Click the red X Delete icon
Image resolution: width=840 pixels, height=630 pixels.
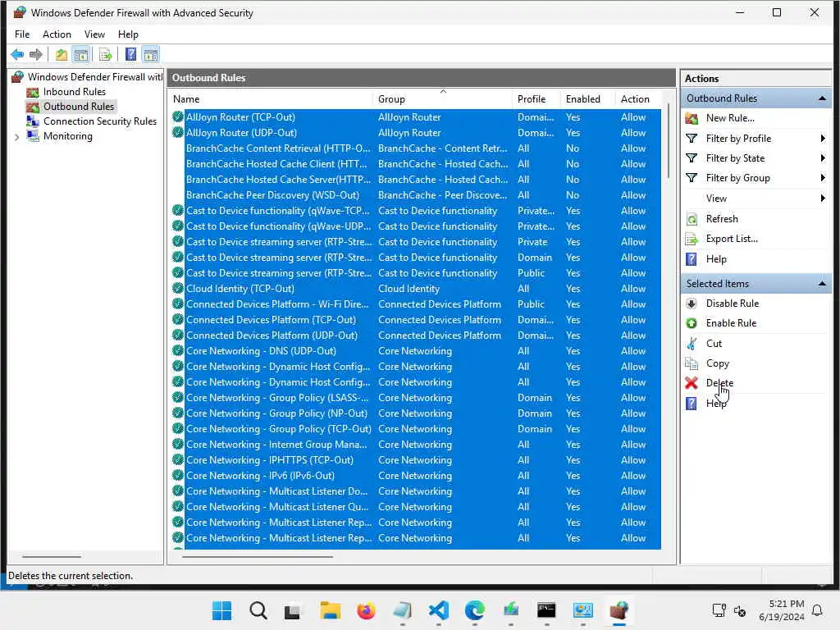[692, 383]
